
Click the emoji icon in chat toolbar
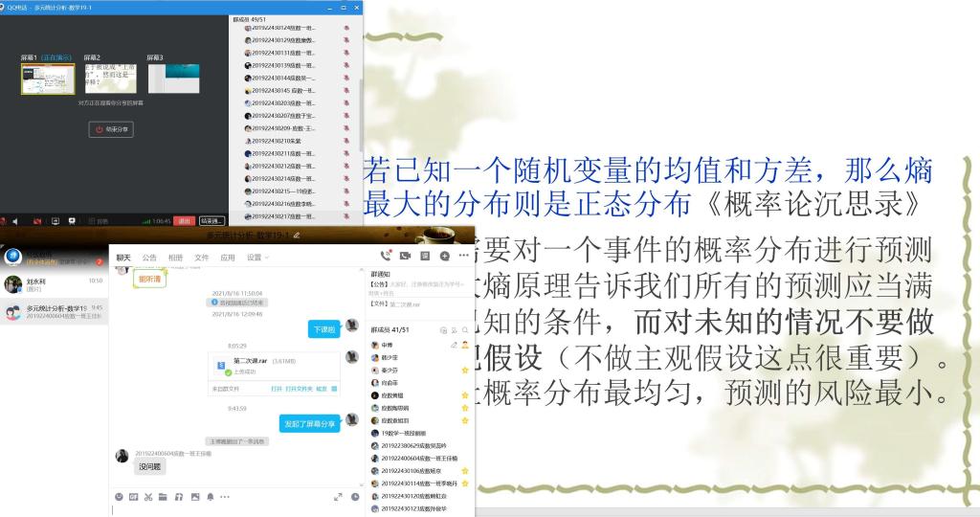(x=119, y=497)
